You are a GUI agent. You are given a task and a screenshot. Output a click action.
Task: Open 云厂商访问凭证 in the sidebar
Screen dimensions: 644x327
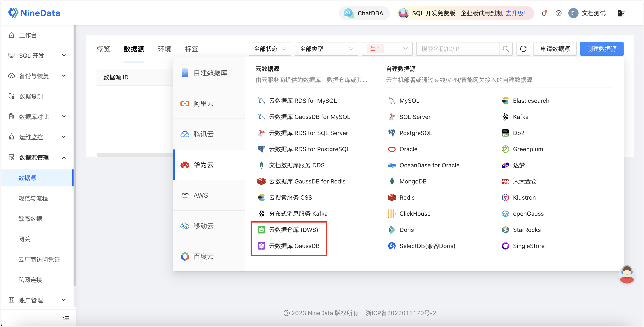tap(39, 259)
